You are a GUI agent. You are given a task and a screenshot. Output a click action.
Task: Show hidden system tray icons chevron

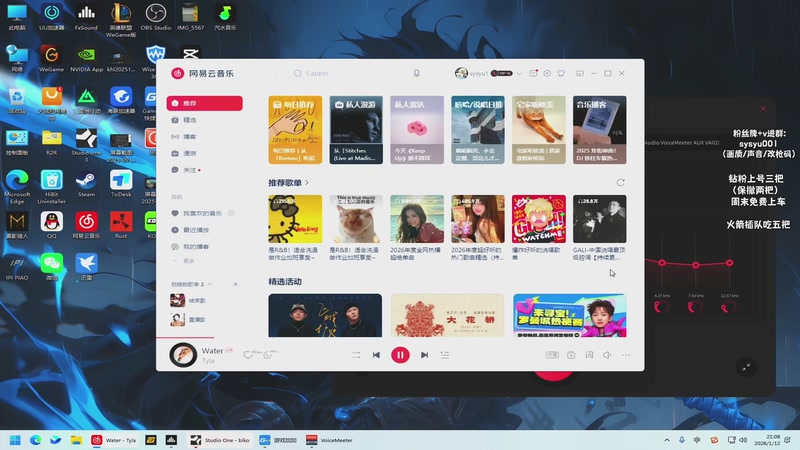click(x=667, y=440)
